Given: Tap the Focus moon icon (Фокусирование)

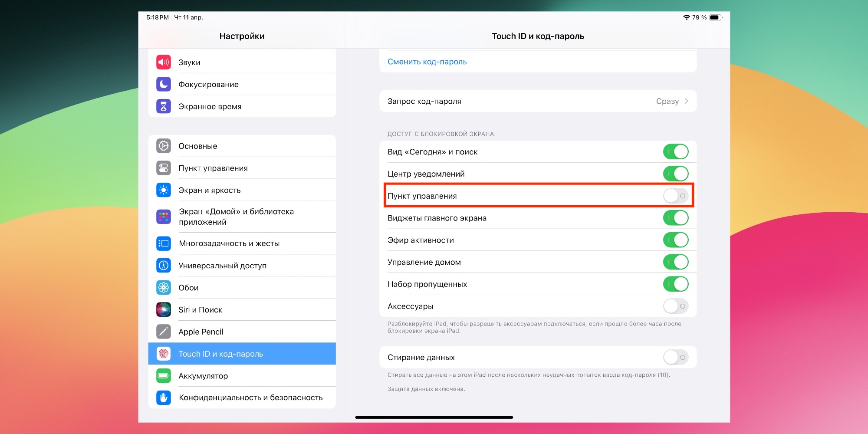Looking at the screenshot, I should click(x=164, y=84).
